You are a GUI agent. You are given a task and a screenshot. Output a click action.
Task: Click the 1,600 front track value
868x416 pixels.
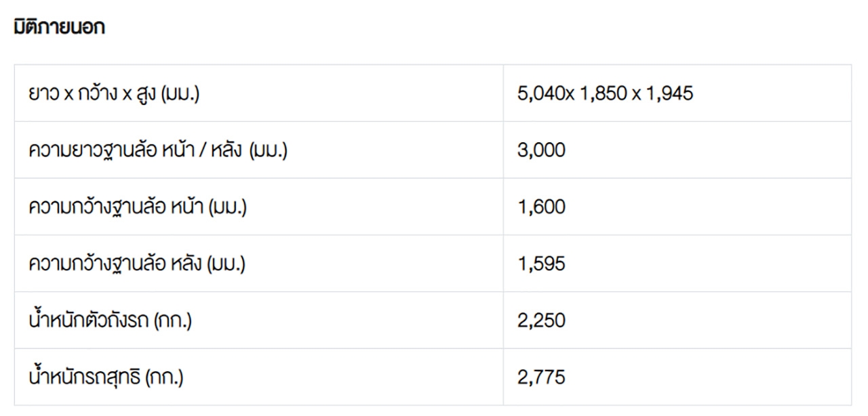(540, 207)
